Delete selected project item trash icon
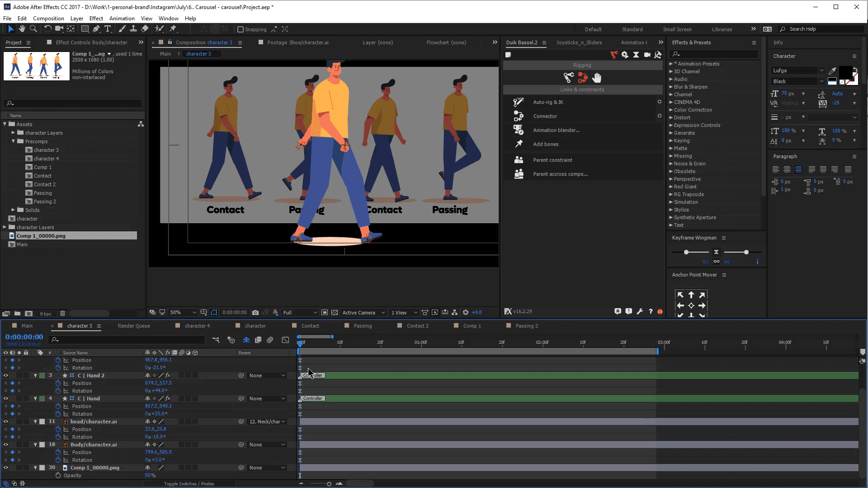 coord(62,313)
